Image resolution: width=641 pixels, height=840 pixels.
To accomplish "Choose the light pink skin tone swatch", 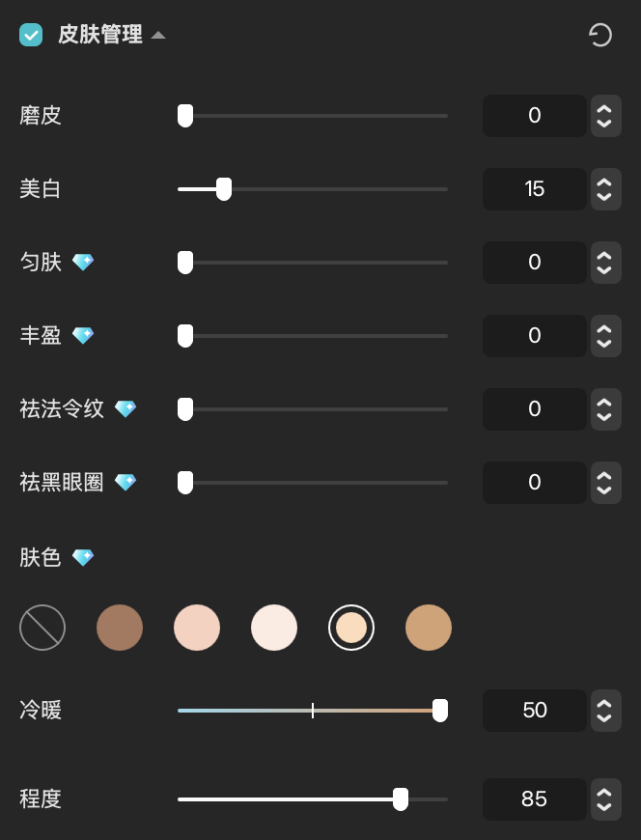I will pyautogui.click(x=197, y=628).
